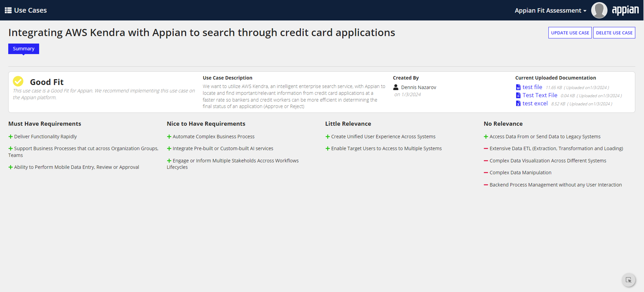Click Automate Complex Business Process text
Image resolution: width=644 pixels, height=292 pixels.
[213, 137]
